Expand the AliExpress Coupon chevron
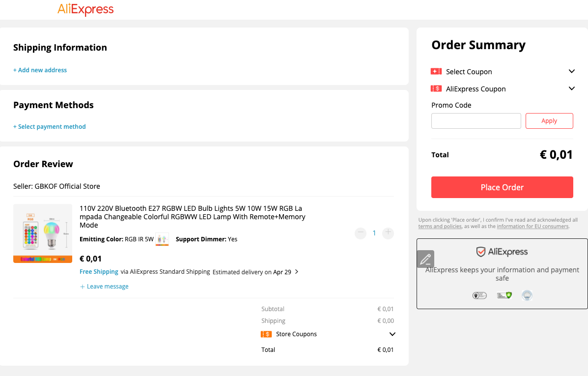The image size is (588, 376). (x=571, y=88)
